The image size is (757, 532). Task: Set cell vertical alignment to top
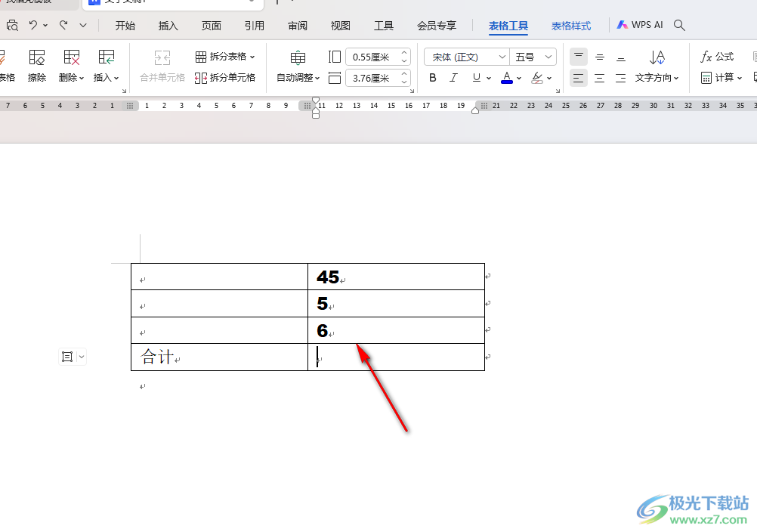click(x=579, y=57)
